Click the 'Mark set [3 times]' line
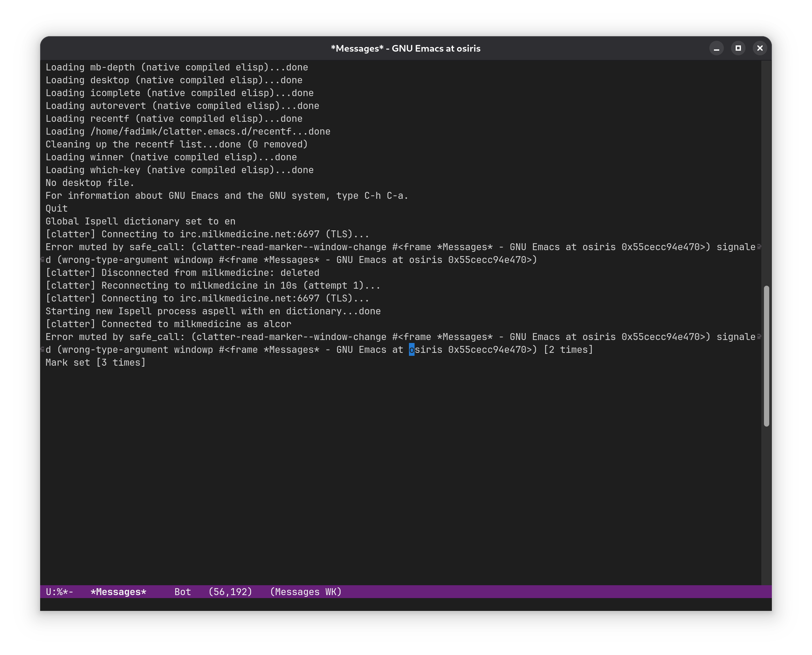This screenshot has width=812, height=655. point(95,362)
